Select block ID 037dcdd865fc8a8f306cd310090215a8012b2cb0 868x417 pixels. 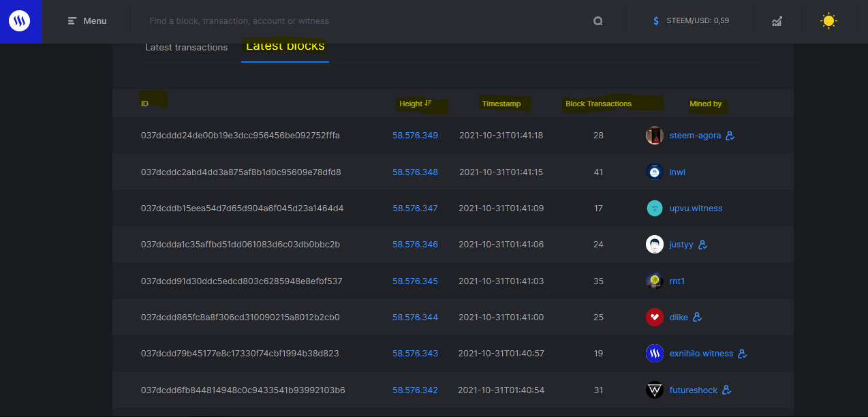[241, 318]
